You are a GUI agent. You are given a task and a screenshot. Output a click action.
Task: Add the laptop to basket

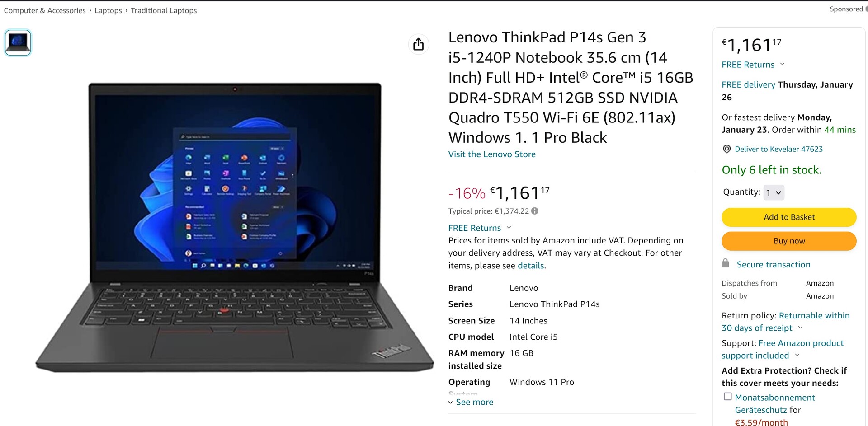789,217
